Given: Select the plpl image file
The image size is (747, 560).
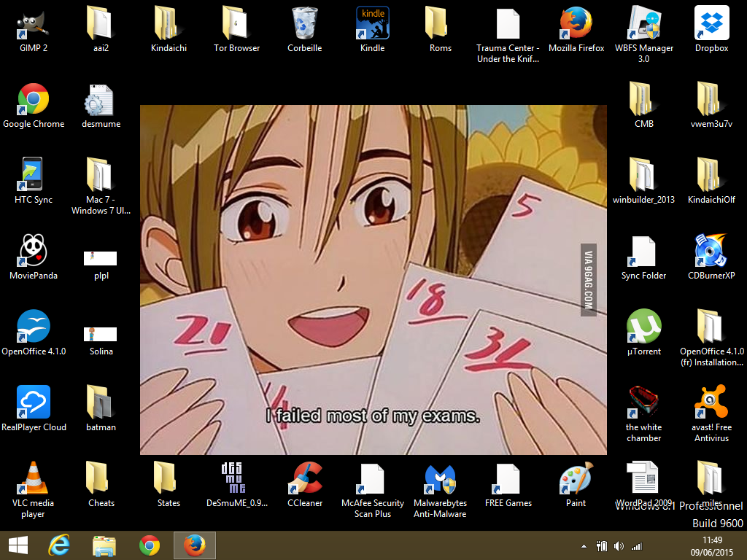Looking at the screenshot, I should click(x=101, y=258).
